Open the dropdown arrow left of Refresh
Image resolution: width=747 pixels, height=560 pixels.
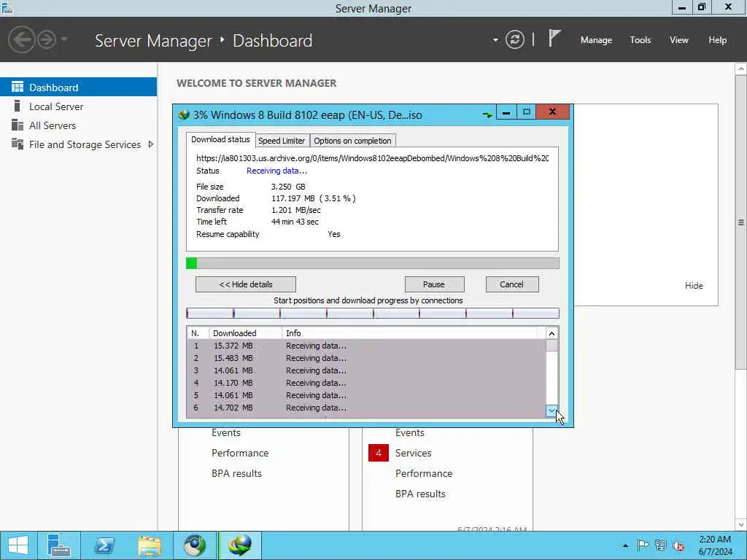click(x=495, y=40)
